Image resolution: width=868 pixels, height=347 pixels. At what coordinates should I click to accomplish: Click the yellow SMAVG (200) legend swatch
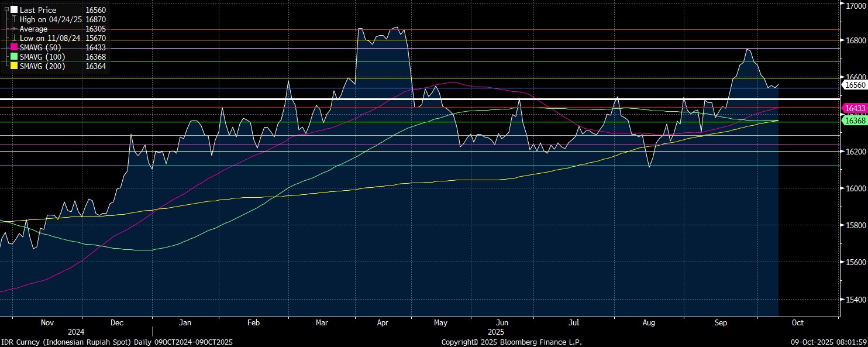coord(14,66)
